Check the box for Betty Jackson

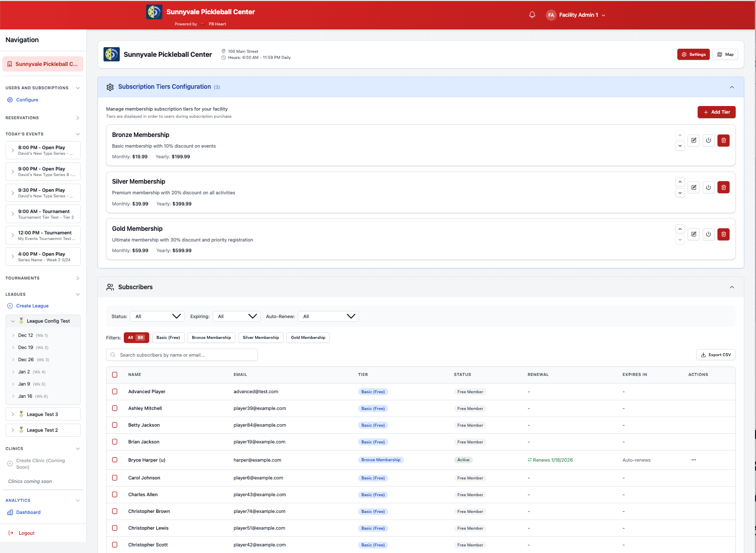point(115,425)
